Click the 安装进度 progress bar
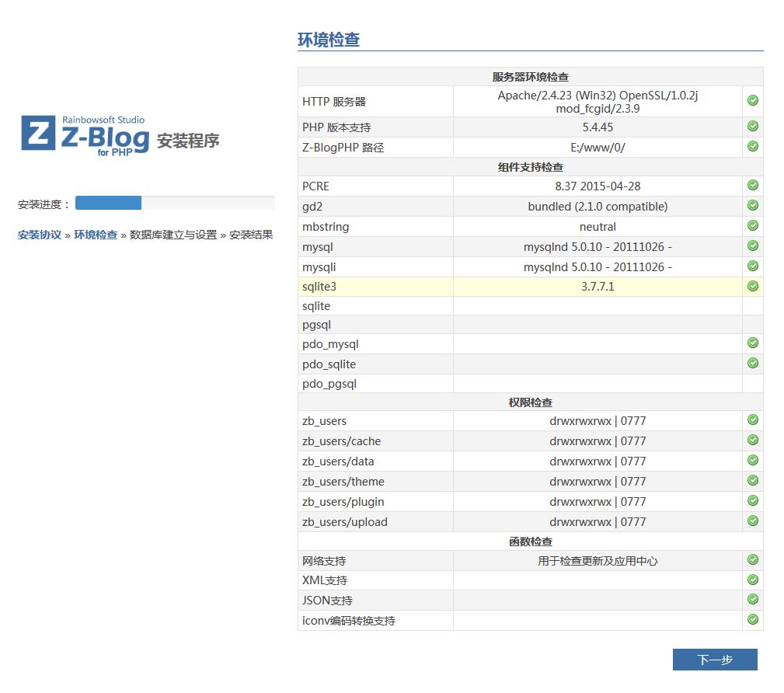Viewport: 784px width, 693px height. tap(175, 203)
